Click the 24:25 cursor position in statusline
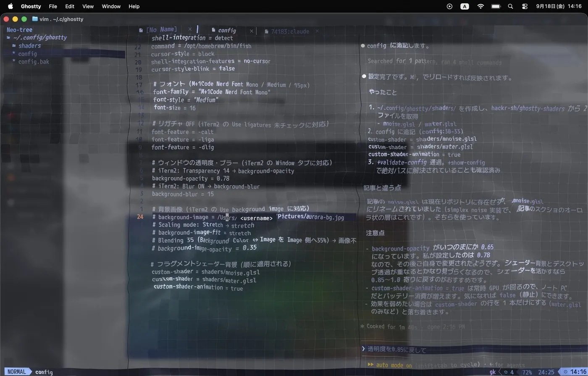 coord(546,372)
